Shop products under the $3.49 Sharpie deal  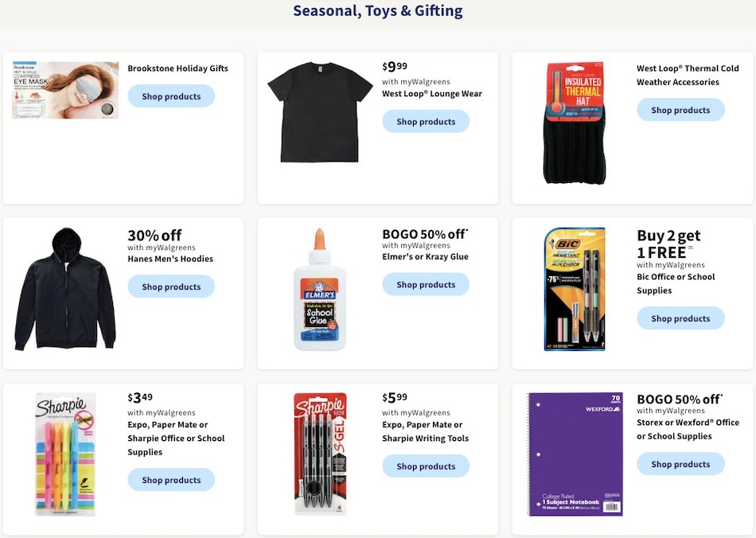coord(171,480)
